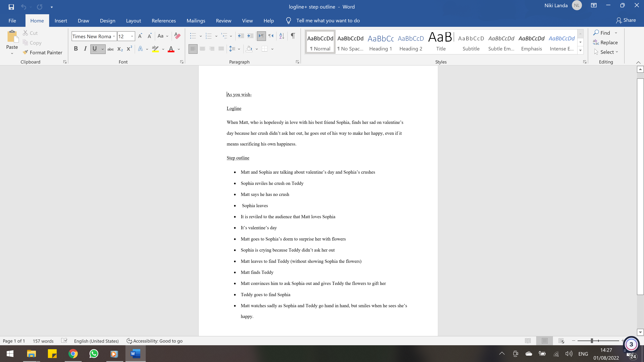Open the font size dropdown

coord(132,37)
